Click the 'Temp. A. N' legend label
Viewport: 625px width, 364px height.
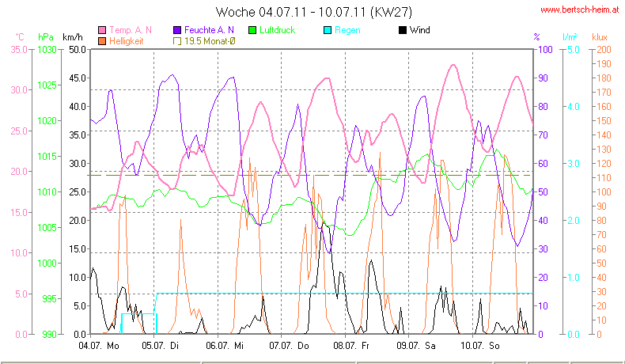[x=131, y=30]
